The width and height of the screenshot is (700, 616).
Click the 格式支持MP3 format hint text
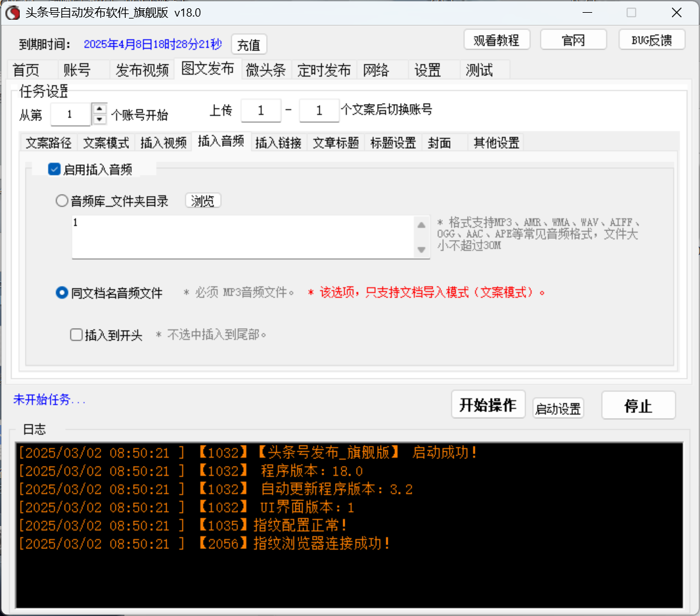click(x=539, y=234)
